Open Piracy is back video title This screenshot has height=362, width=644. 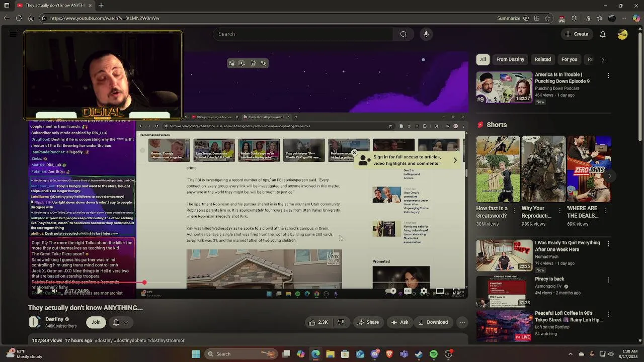[x=549, y=279]
